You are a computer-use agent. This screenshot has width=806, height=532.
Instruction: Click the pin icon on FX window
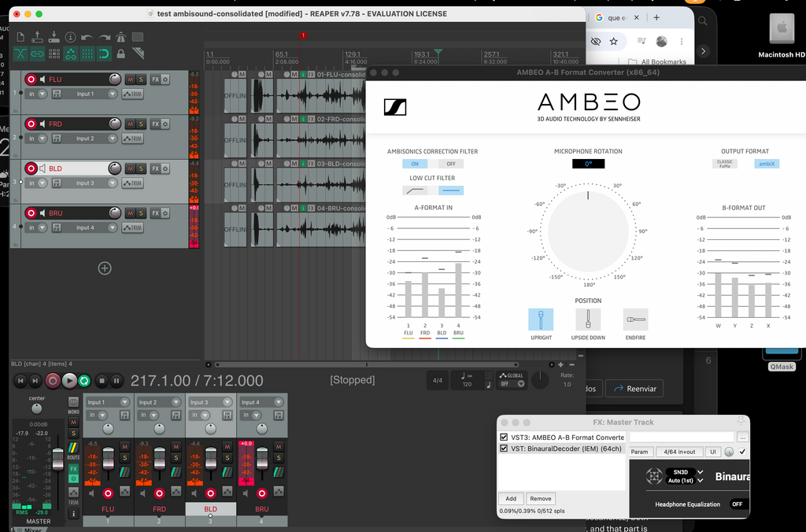coord(741,421)
